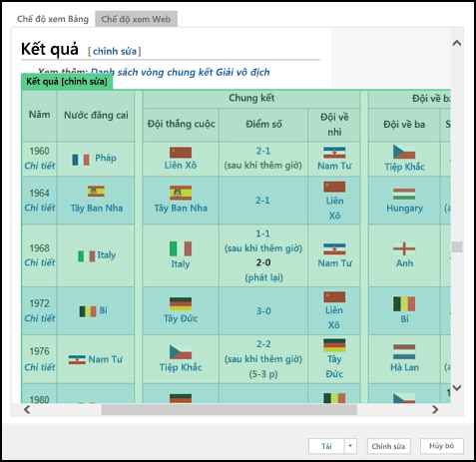Click Tây Đức winner link in 1972 row
476x462 pixels.
click(181, 318)
